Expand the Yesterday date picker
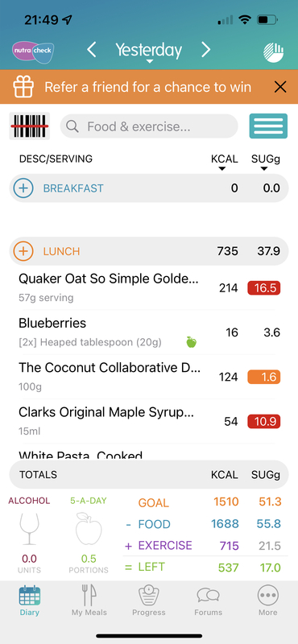The height and width of the screenshot is (644, 298). 149,52
